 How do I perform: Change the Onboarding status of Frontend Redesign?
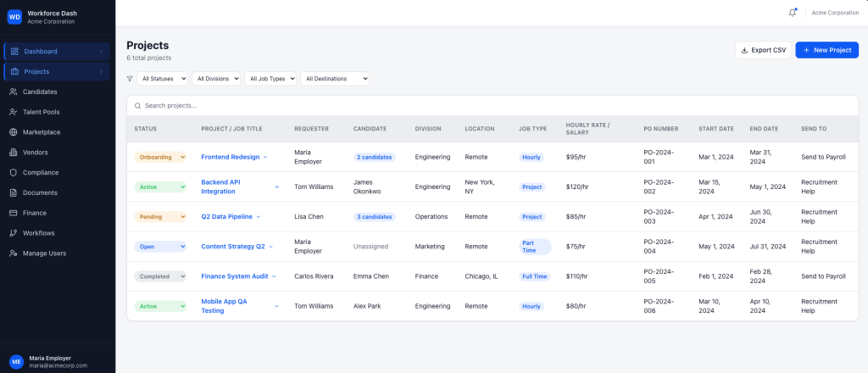point(160,157)
